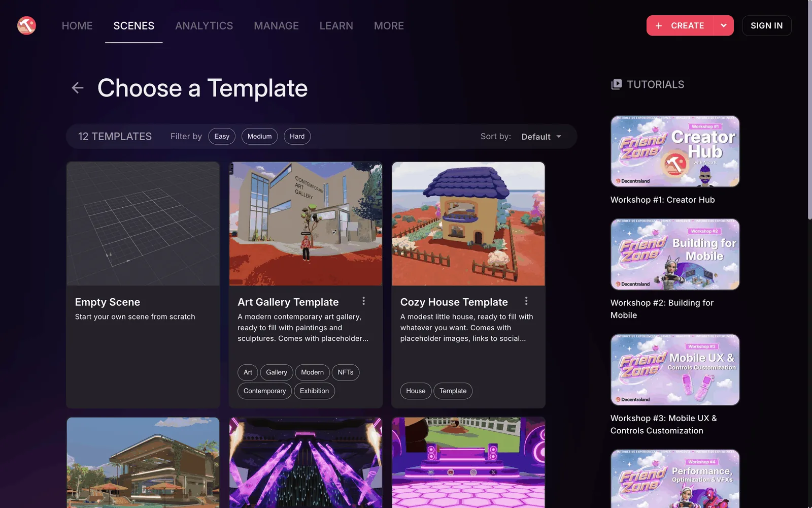Select the Art tag on Art Gallery Template
The height and width of the screenshot is (508, 812).
coord(248,372)
